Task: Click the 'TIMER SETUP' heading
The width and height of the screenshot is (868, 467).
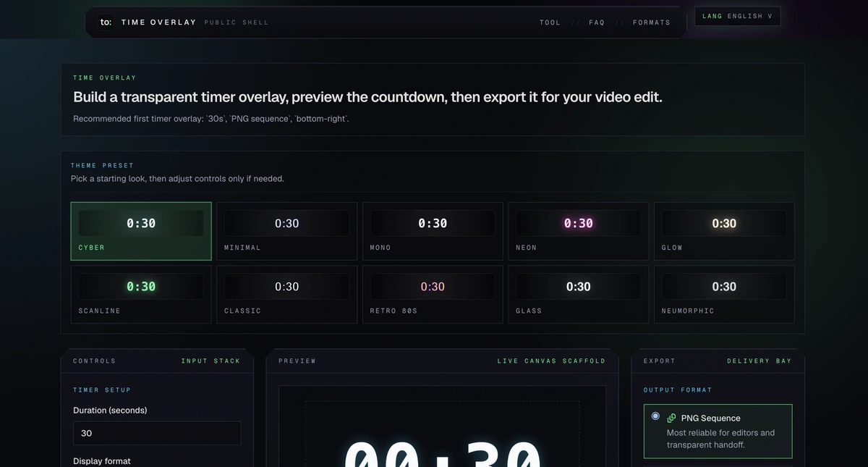Action: tap(102, 390)
